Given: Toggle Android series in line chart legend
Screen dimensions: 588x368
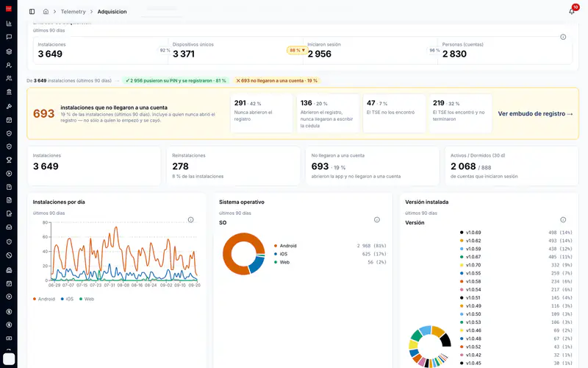Looking at the screenshot, I should 44,299.
